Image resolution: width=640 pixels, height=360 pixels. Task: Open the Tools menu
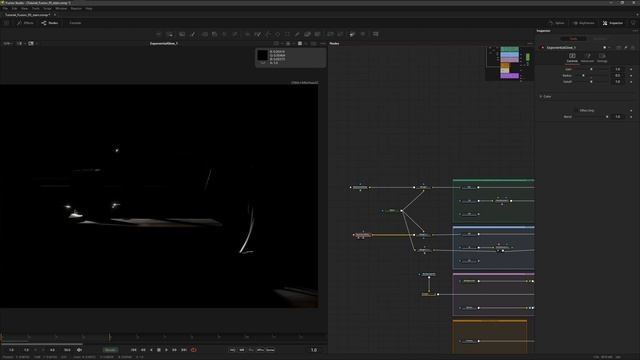click(x=36, y=8)
